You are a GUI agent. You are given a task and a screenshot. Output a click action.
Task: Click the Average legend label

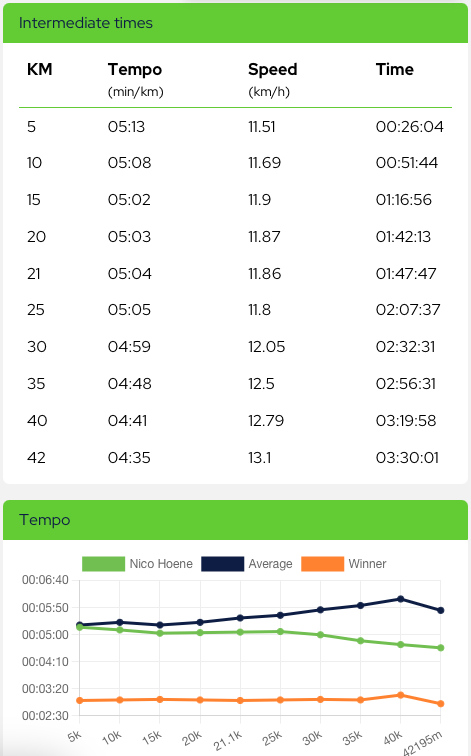(270, 564)
